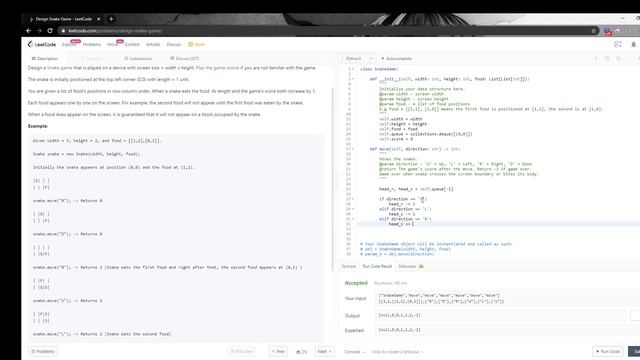Select the Testcase tab
Image resolution: width=640 pixels, height=360 pixels.
coord(349,267)
